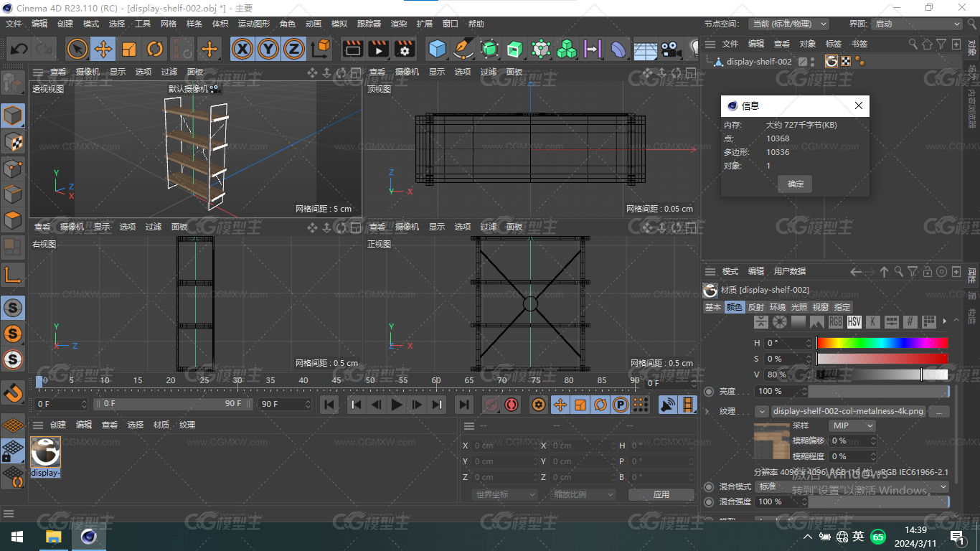The height and width of the screenshot is (551, 980).
Task: Click the 混合强度 animation radio dot
Action: click(709, 502)
